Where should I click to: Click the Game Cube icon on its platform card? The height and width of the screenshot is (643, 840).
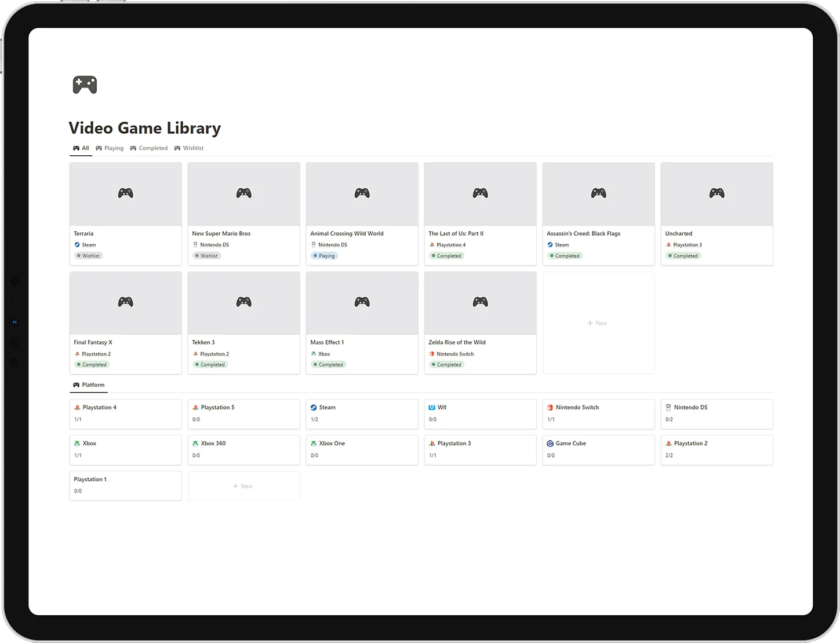pos(550,443)
